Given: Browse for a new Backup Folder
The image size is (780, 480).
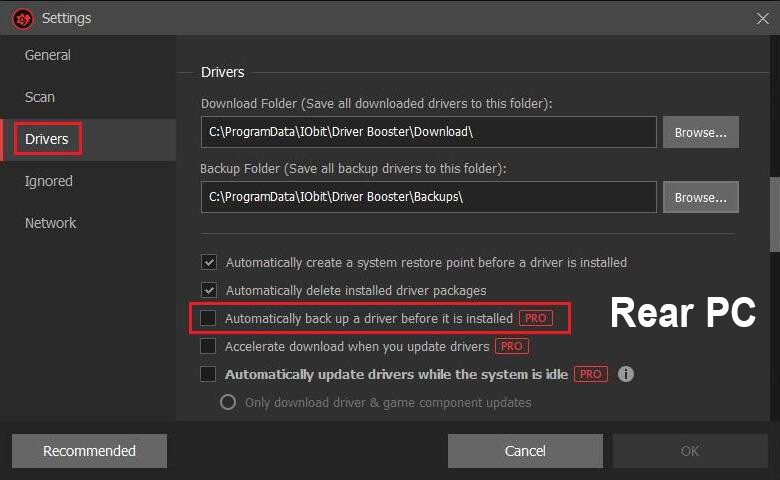Looking at the screenshot, I should pos(700,197).
